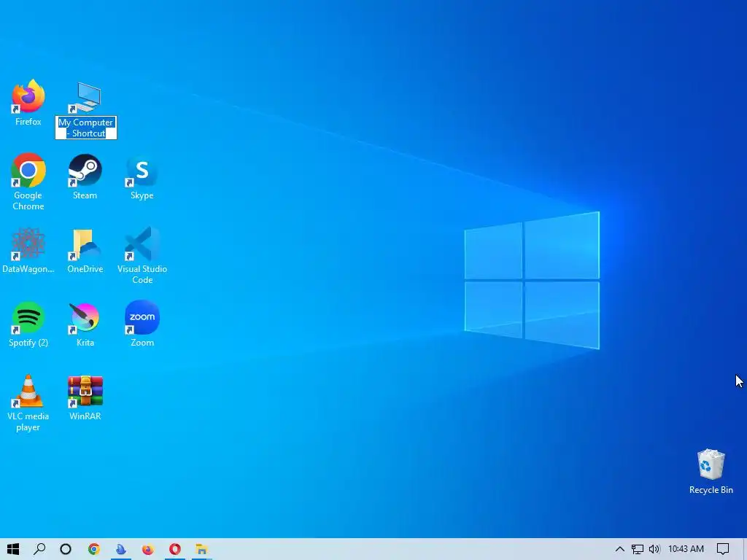747x560 pixels.
Task: Click the Google Chrome desktop icon
Action: tap(28, 170)
